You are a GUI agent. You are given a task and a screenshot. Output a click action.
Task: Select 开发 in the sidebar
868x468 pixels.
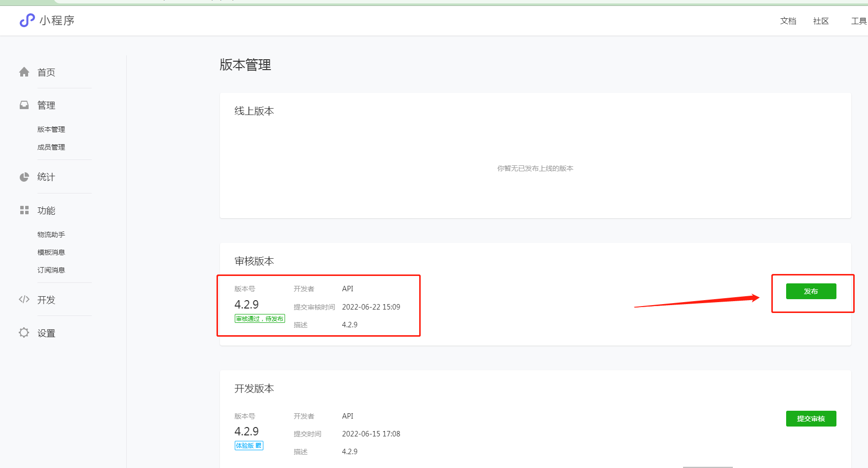pos(46,300)
